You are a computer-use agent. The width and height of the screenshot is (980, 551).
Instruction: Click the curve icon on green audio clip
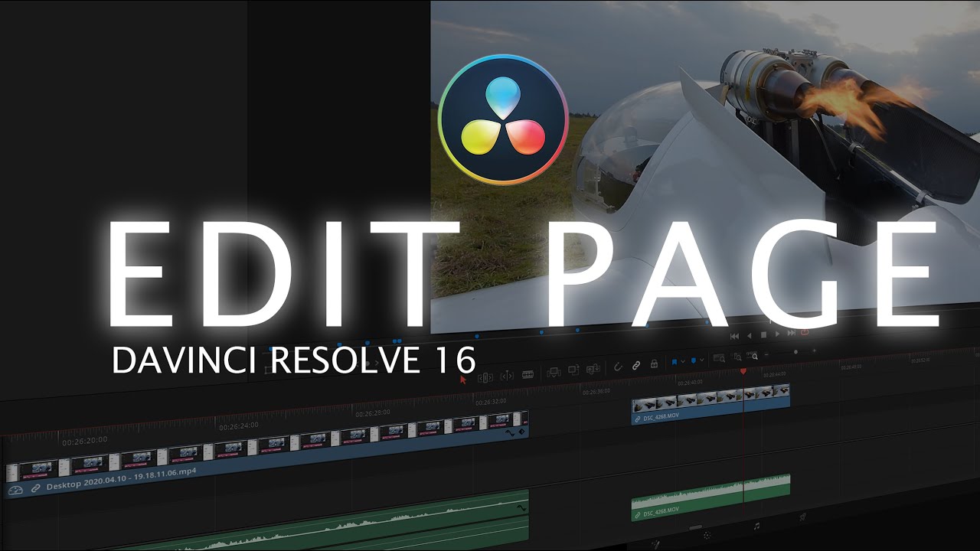coord(523,507)
